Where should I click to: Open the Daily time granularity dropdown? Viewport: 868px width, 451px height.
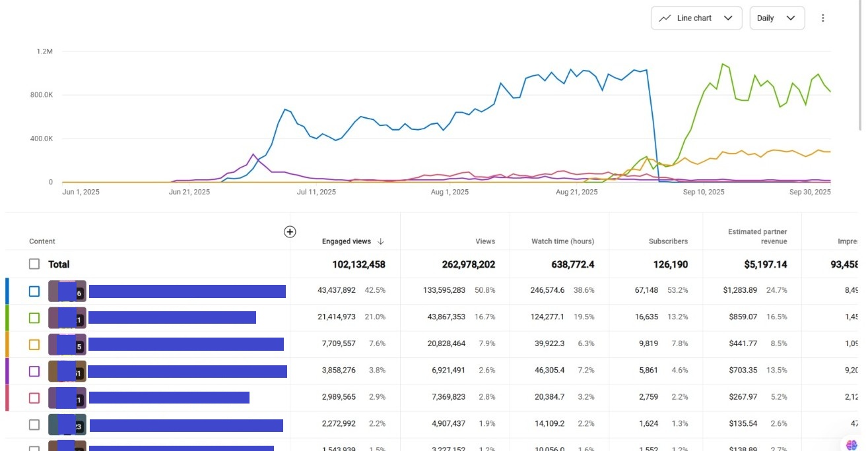[x=777, y=18]
